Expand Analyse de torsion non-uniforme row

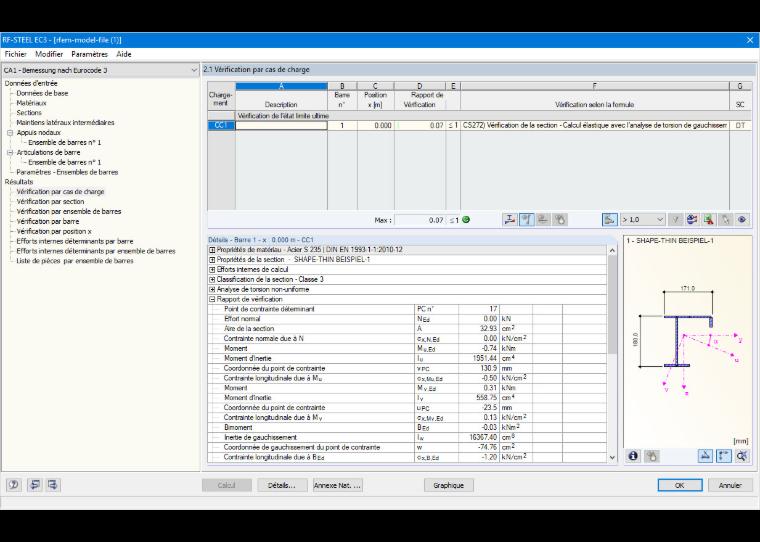tap(212, 289)
